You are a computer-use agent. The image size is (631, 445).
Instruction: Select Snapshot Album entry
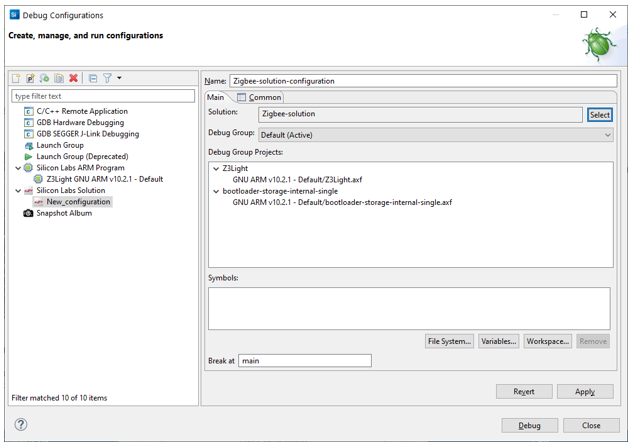64,213
